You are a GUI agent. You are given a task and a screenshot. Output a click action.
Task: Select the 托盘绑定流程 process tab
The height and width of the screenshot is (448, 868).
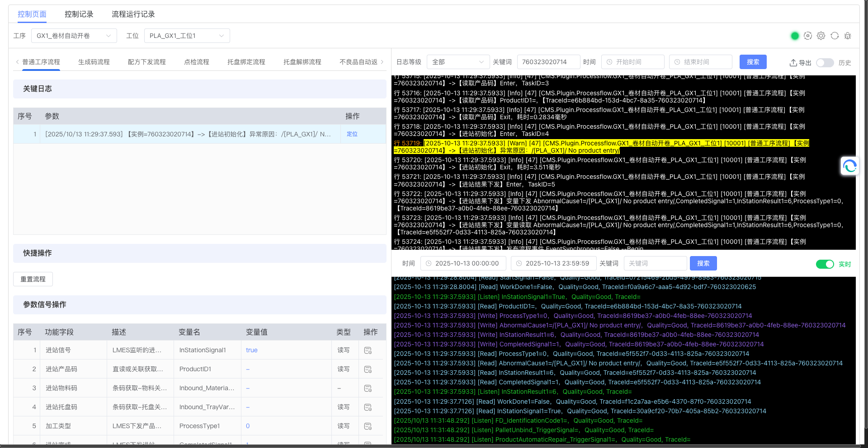pos(246,62)
